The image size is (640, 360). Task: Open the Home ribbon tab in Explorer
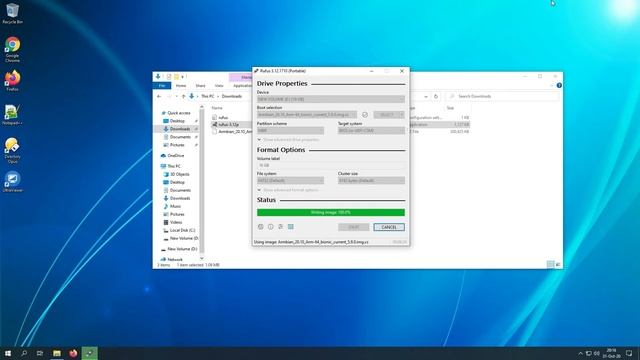tap(181, 85)
